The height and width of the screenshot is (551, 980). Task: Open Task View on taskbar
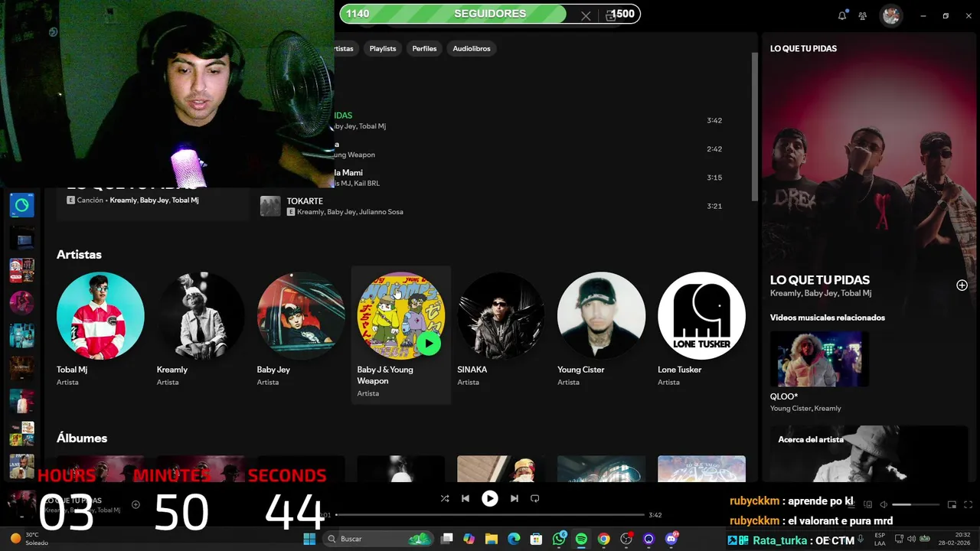click(x=447, y=539)
